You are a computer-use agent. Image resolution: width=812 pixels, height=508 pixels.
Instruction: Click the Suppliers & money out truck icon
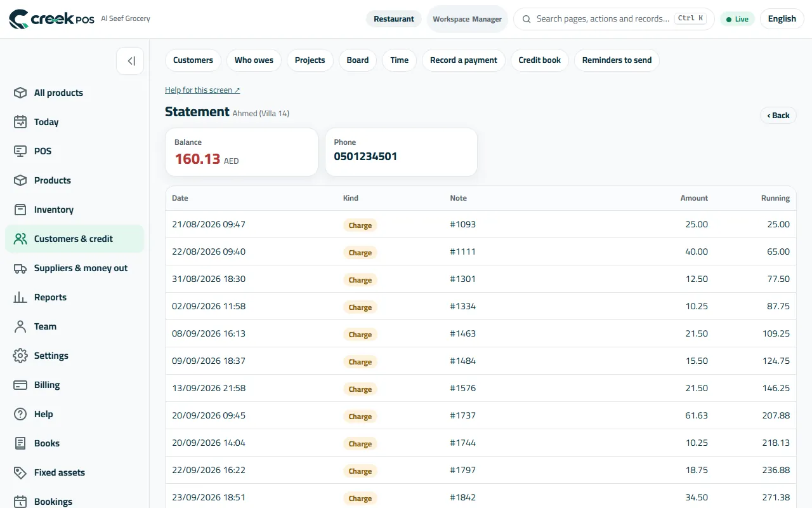click(20, 268)
